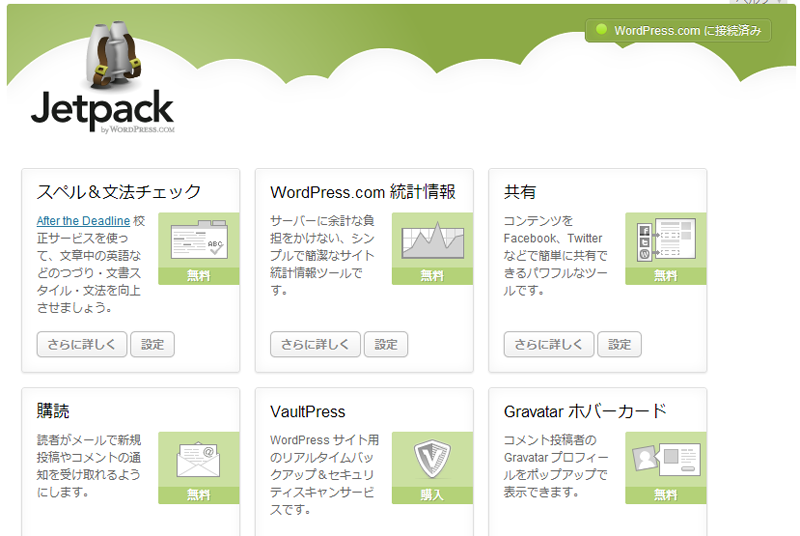
Task: Click the Gravatar hovercard profile icon
Action: point(666,459)
